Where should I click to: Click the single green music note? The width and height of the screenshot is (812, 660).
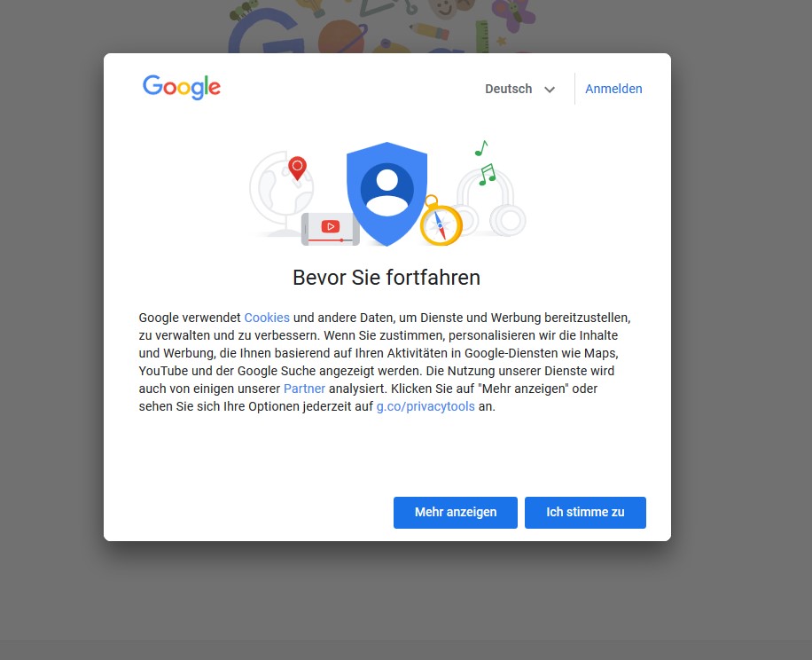(x=480, y=147)
